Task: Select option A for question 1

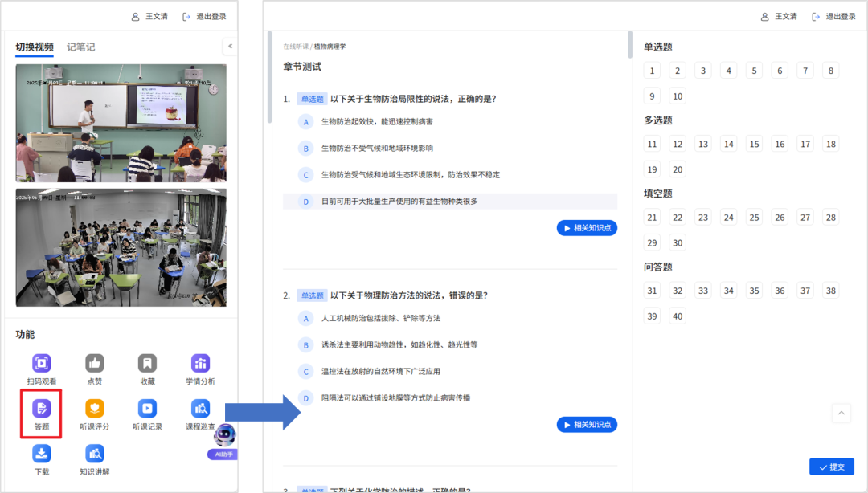Action: (x=305, y=122)
